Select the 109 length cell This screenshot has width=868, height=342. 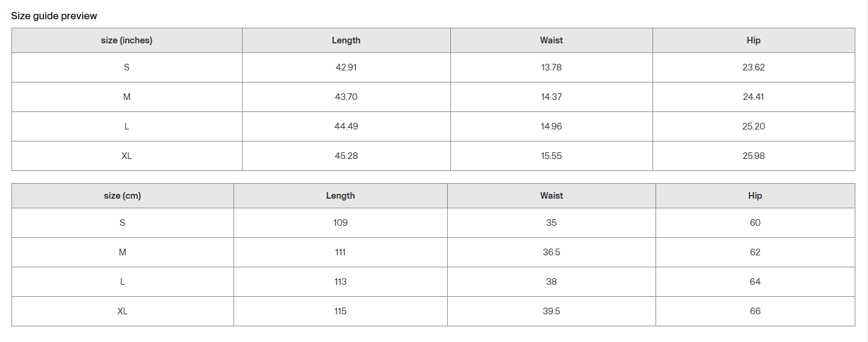pyautogui.click(x=341, y=223)
